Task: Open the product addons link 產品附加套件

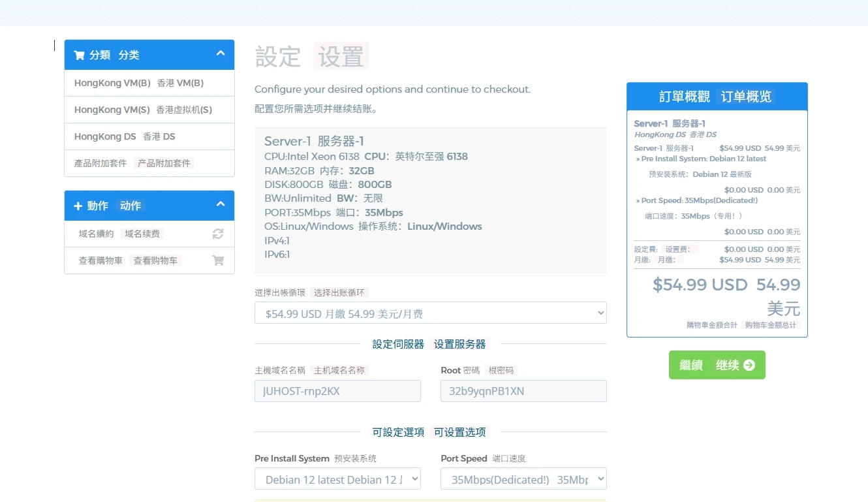Action: pos(149,163)
